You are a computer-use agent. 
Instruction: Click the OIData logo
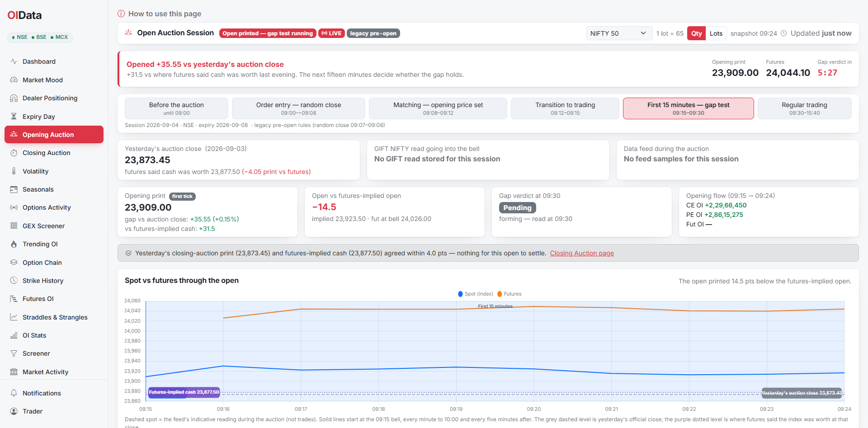[24, 15]
